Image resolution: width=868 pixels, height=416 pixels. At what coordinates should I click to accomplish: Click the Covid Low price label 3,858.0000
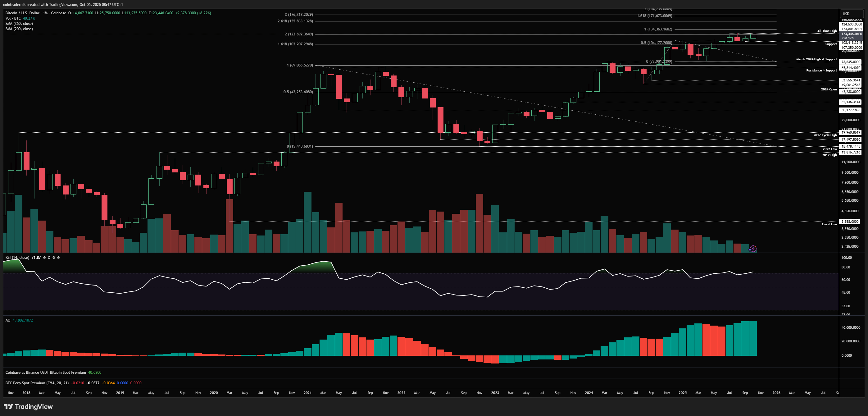pos(850,222)
